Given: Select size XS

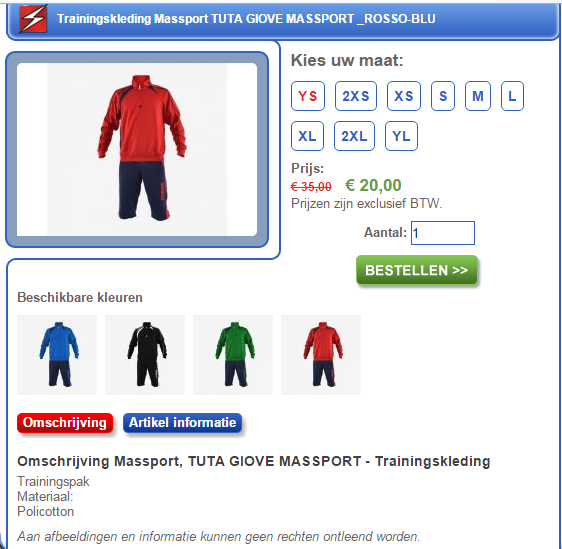Looking at the screenshot, I should (x=404, y=96).
